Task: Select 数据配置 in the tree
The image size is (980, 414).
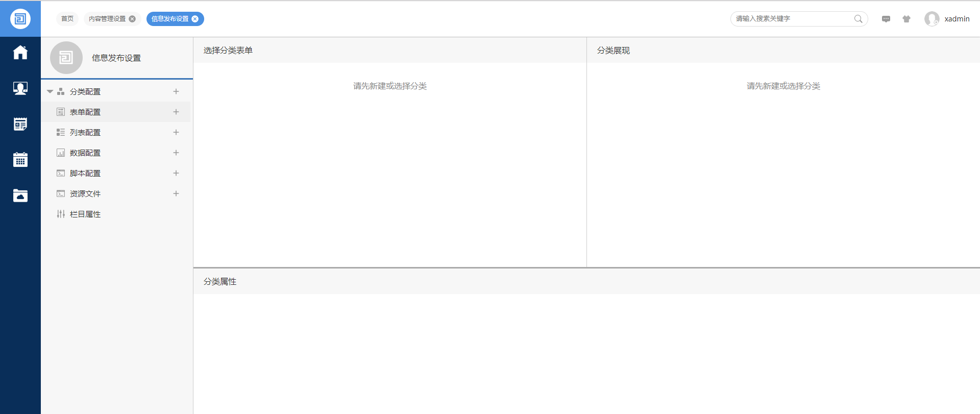Action: pos(85,153)
